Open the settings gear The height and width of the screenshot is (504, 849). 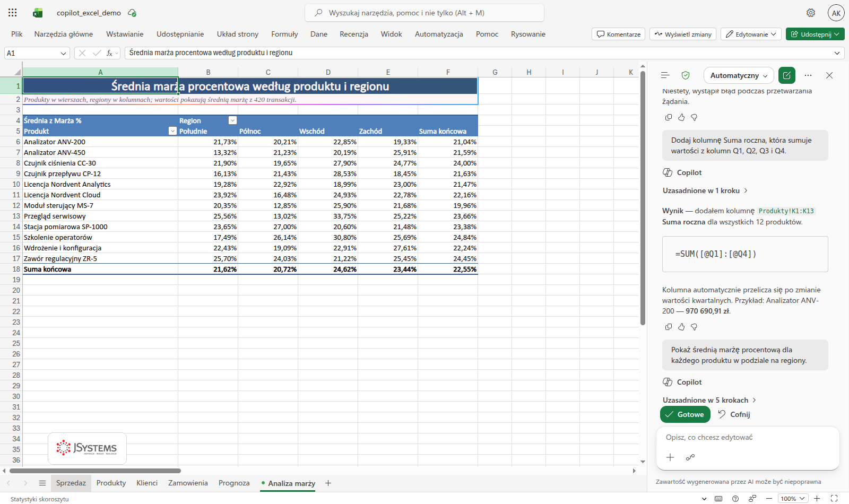click(x=811, y=13)
